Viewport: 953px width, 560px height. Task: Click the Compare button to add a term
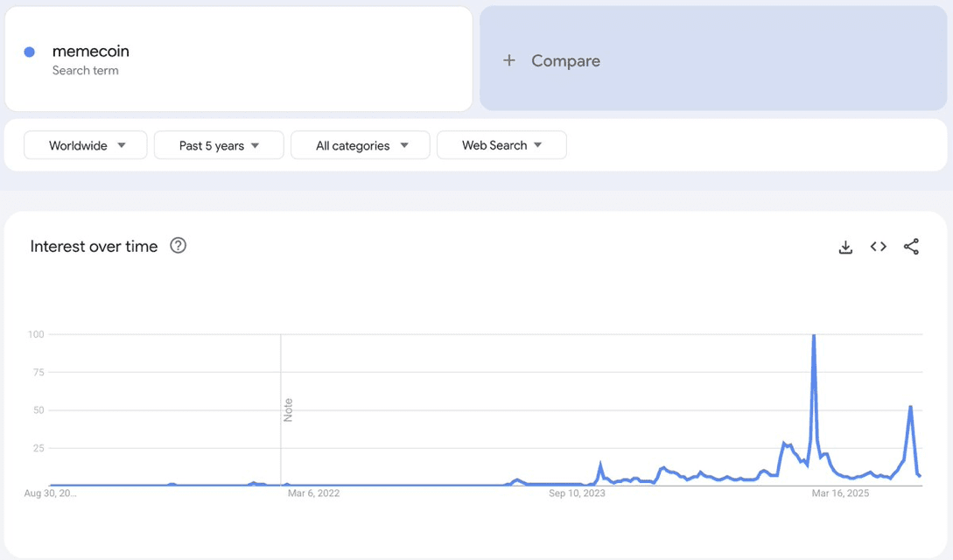click(x=713, y=59)
